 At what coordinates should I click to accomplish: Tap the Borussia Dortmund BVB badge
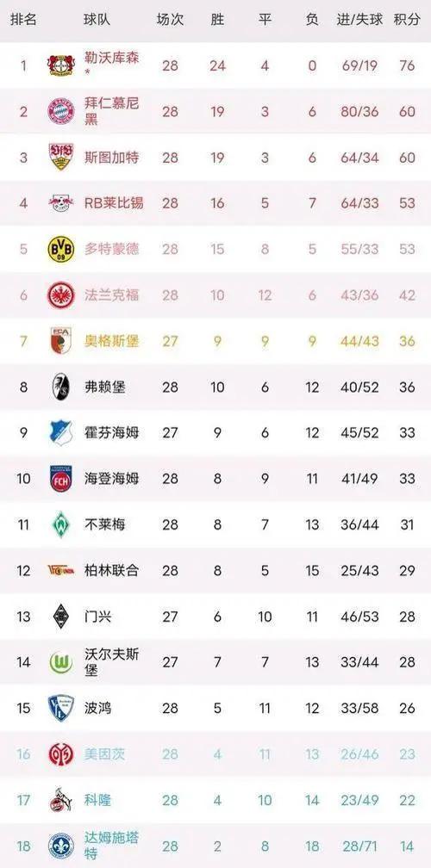click(61, 249)
